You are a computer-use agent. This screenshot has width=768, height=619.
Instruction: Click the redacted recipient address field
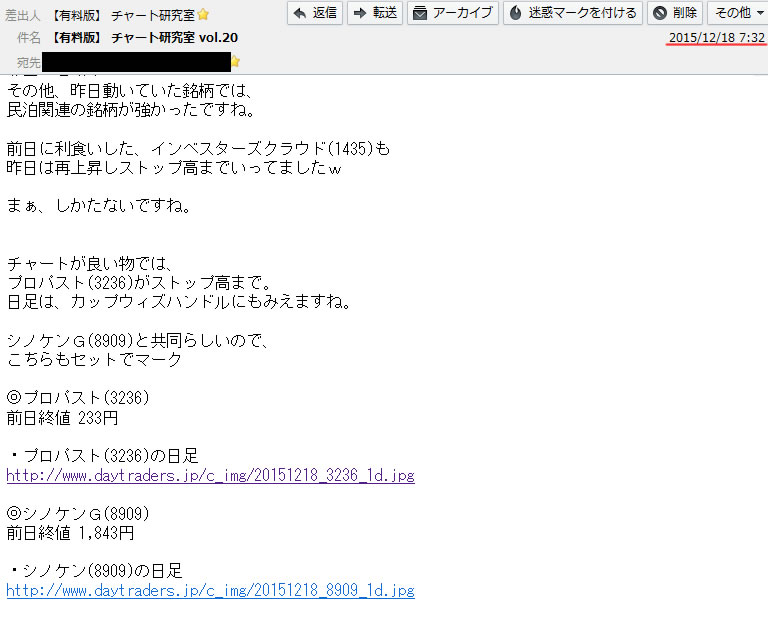tap(136, 62)
